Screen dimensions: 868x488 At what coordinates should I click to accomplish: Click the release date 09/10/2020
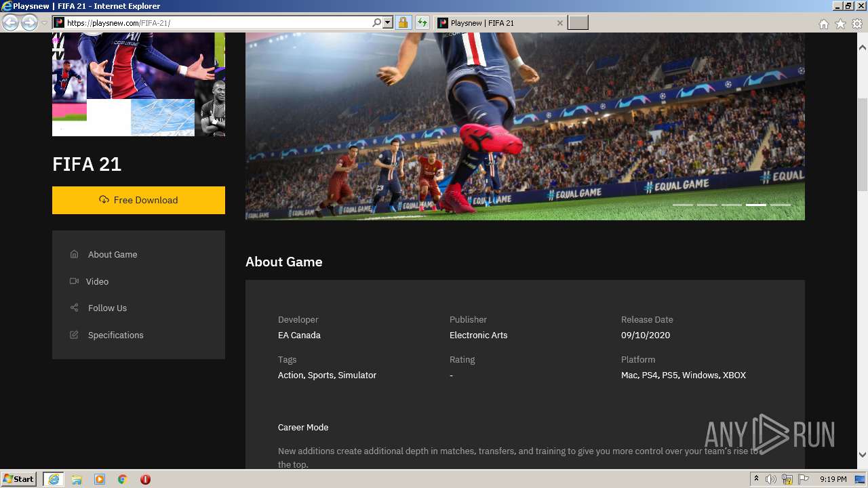point(646,335)
